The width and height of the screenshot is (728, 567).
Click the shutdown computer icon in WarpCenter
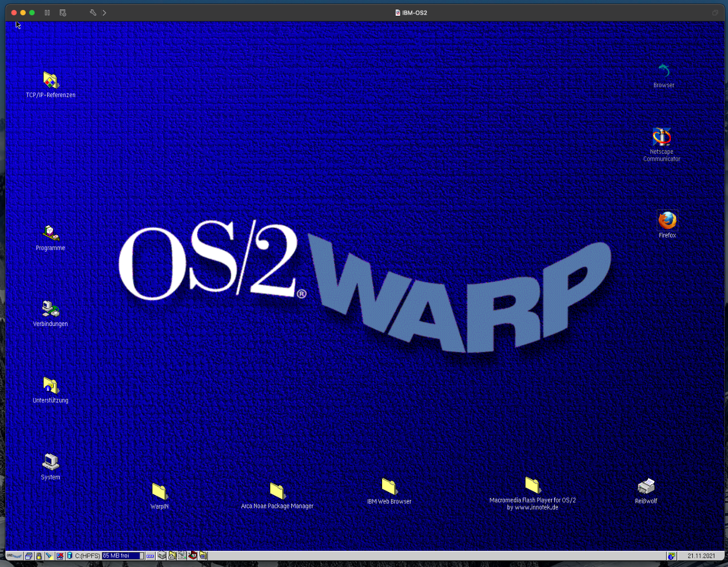59,556
